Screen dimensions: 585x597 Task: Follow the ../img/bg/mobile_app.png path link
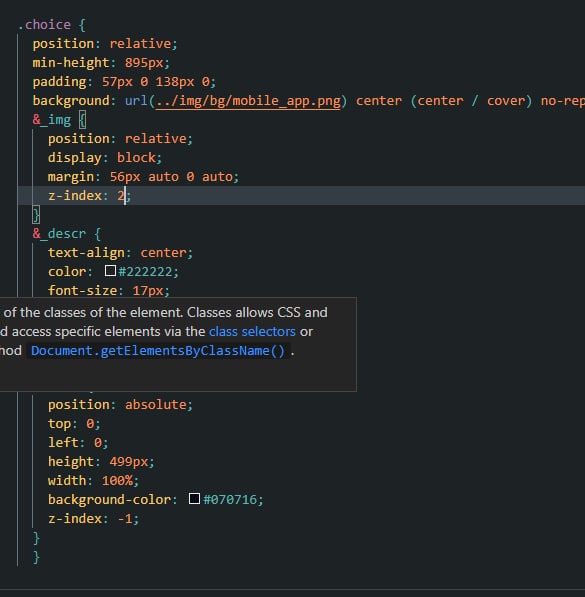(x=248, y=101)
